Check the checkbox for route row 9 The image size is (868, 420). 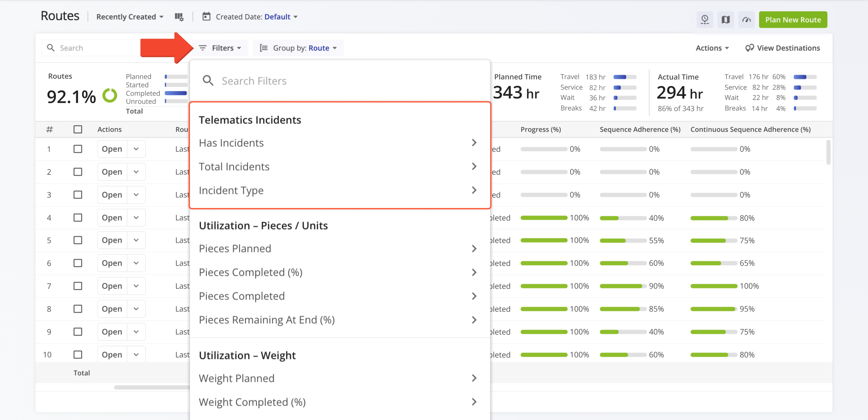click(x=78, y=332)
